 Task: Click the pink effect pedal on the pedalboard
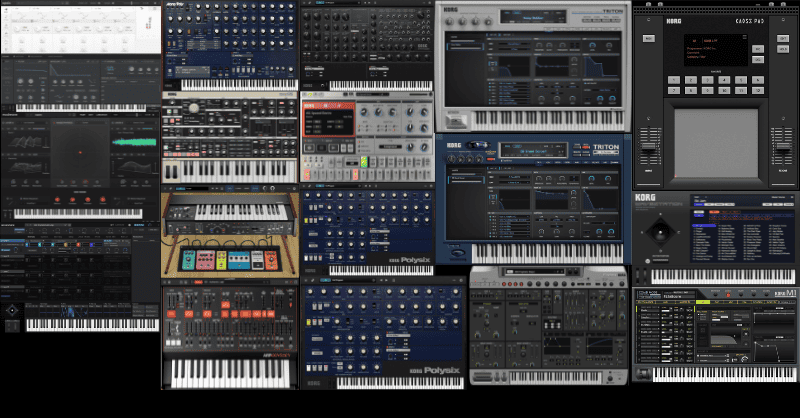(x=205, y=260)
